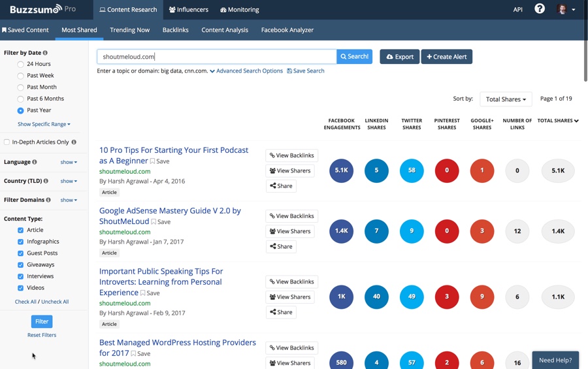Open the Influencers tab
Image resolution: width=588 pixels, height=369 pixels.
189,10
